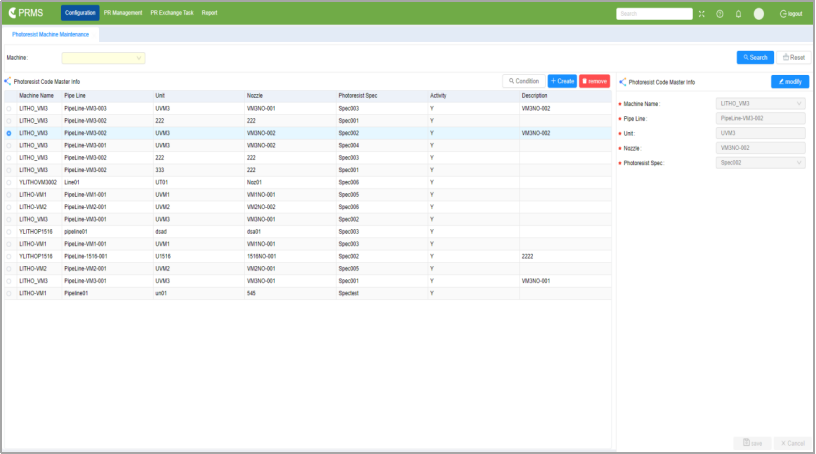Open the Configuration menu

pos(80,13)
